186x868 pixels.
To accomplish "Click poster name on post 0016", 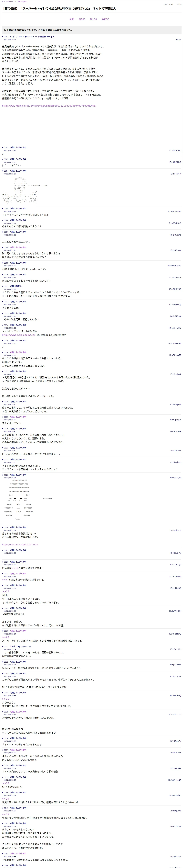I will tap(18, 352).
